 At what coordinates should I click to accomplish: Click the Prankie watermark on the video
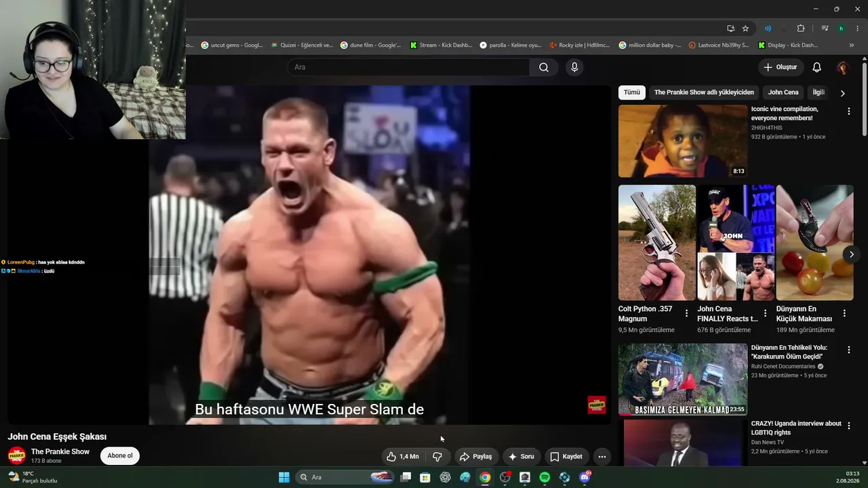(597, 405)
